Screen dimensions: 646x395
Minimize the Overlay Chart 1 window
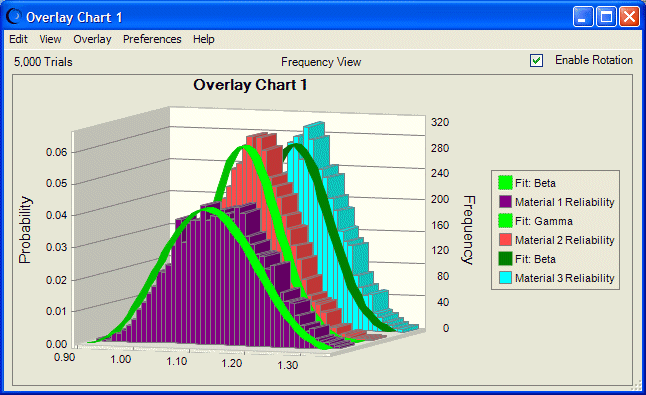pyautogui.click(x=582, y=17)
